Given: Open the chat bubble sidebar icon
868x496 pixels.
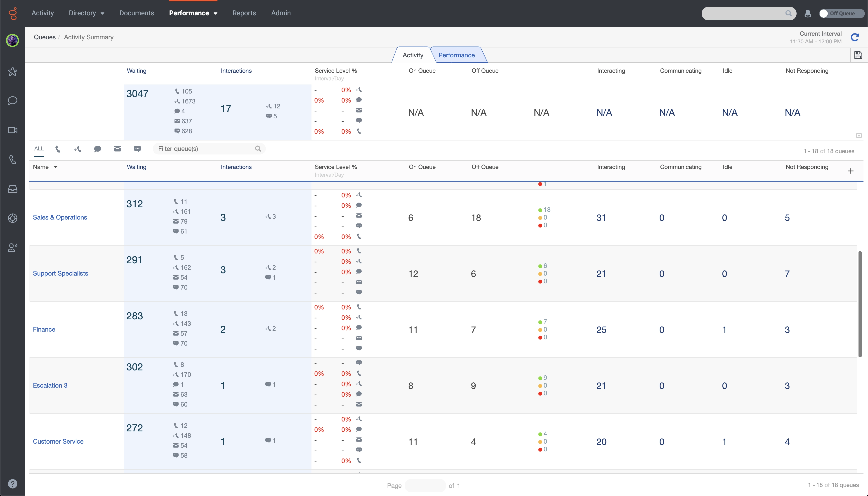Looking at the screenshot, I should (x=13, y=101).
